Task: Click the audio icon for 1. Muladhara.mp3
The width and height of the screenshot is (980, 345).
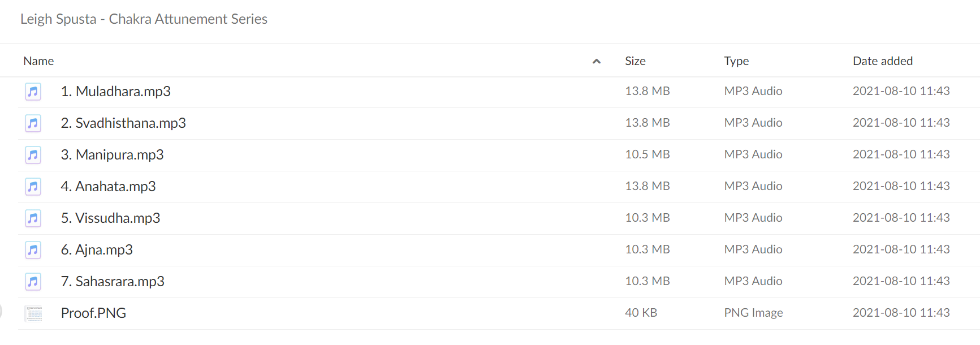Action: tap(33, 91)
